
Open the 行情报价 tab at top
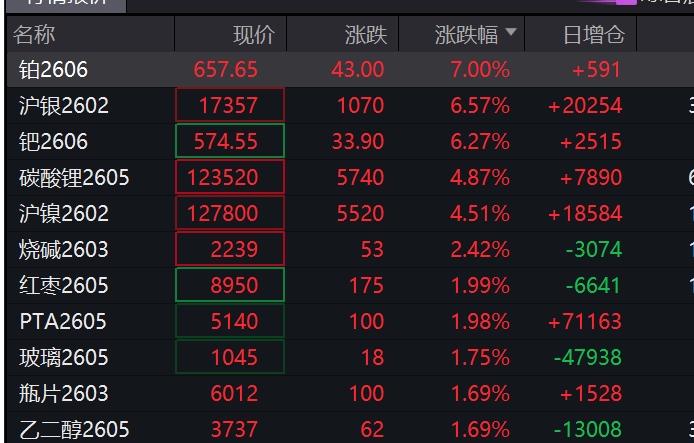point(65,4)
